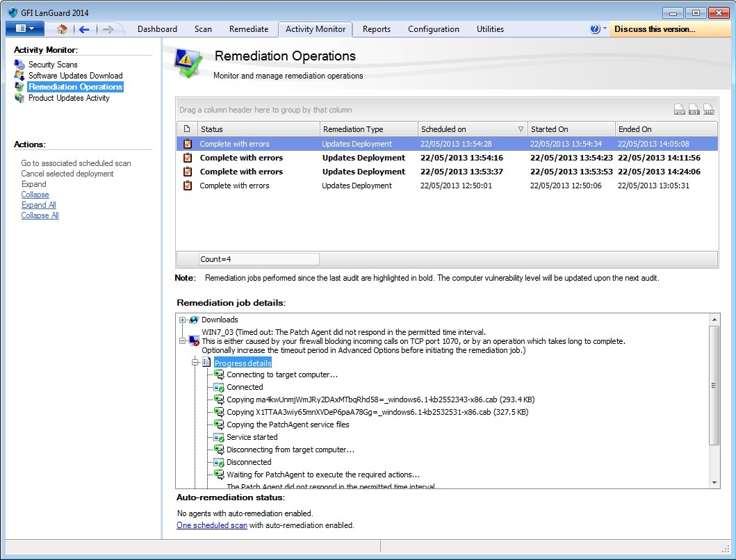The height and width of the screenshot is (560, 736).
Task: Click the Collapse All action link
Action: coord(40,215)
